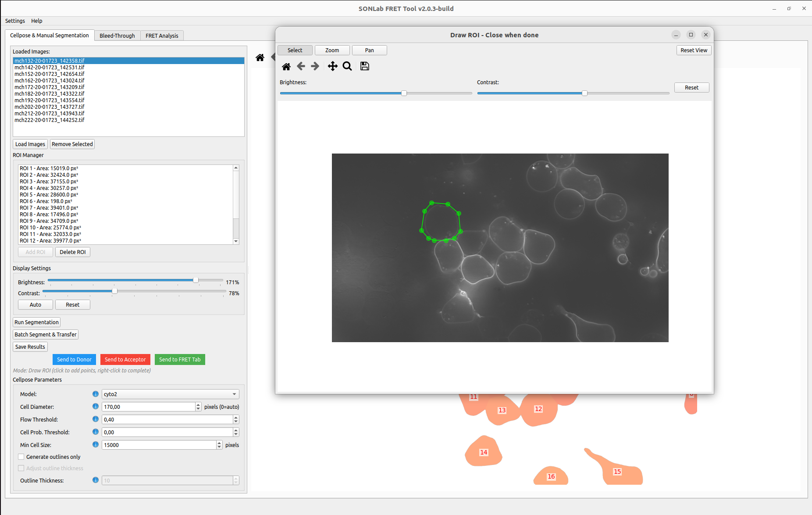Select the magnifier zoom icon in Draw ROI
The image size is (812, 515).
[x=347, y=66]
